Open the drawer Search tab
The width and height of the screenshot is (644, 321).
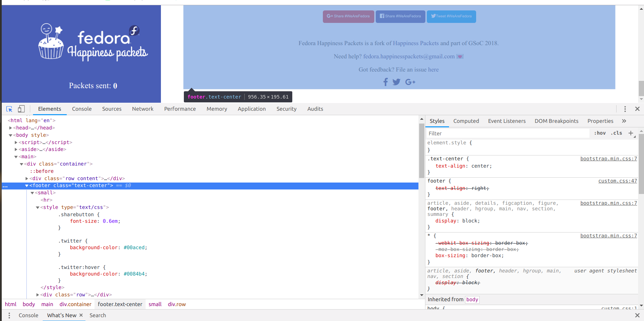98,315
